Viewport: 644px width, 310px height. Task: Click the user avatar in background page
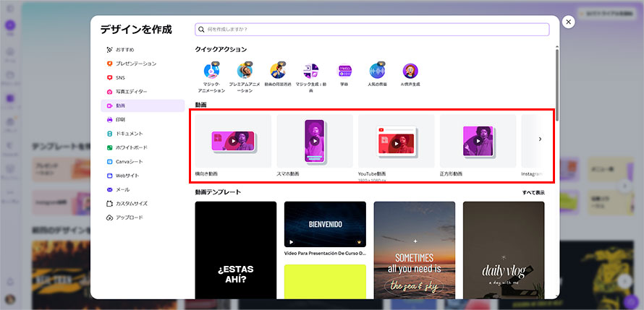pyautogui.click(x=10, y=299)
